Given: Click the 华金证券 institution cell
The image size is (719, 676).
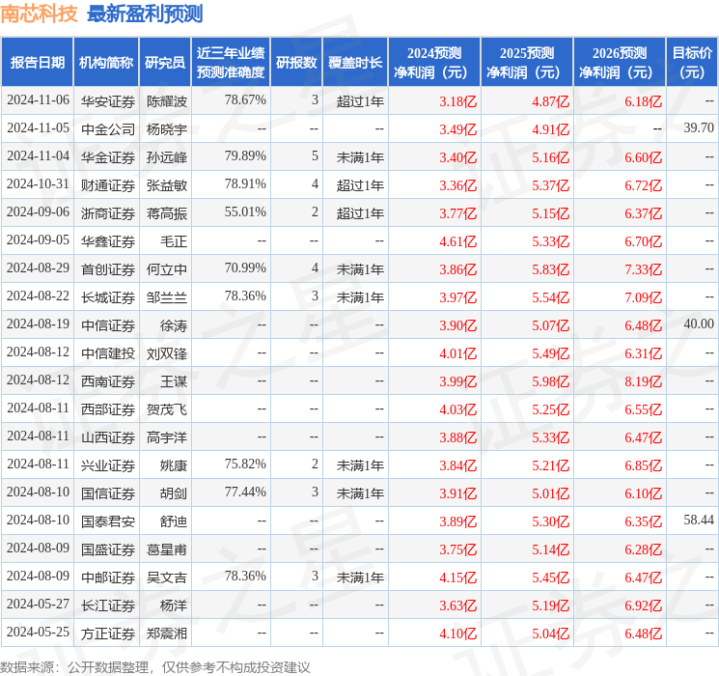Looking at the screenshot, I should [108, 157].
